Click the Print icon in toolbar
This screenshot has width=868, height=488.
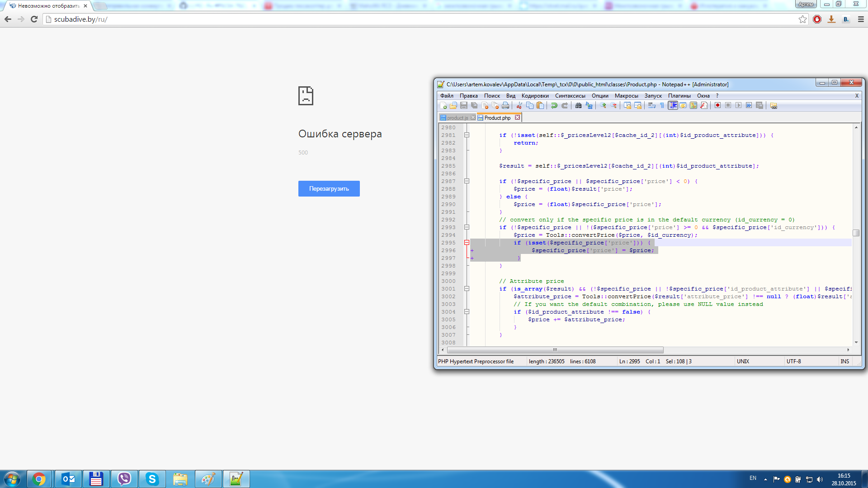coord(505,105)
